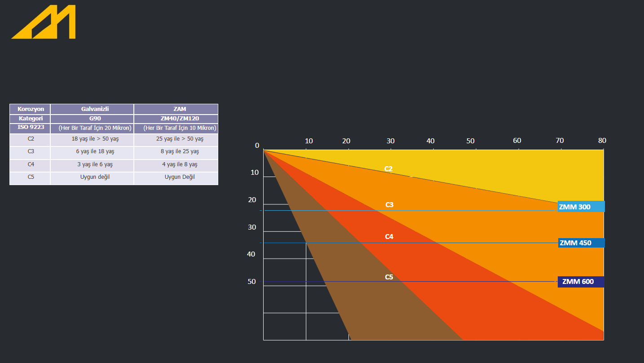Click the 0 at the chart origin
Screen dimensions: 644x363
tap(257, 146)
